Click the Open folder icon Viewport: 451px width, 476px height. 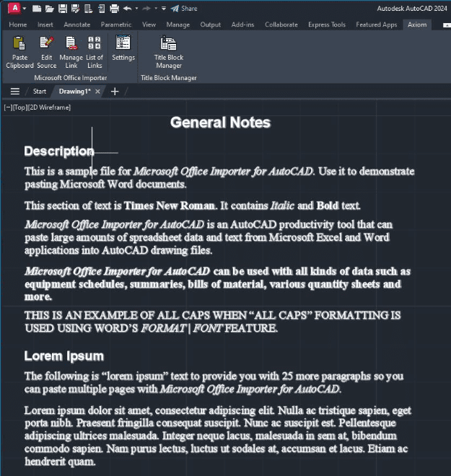[x=50, y=9]
